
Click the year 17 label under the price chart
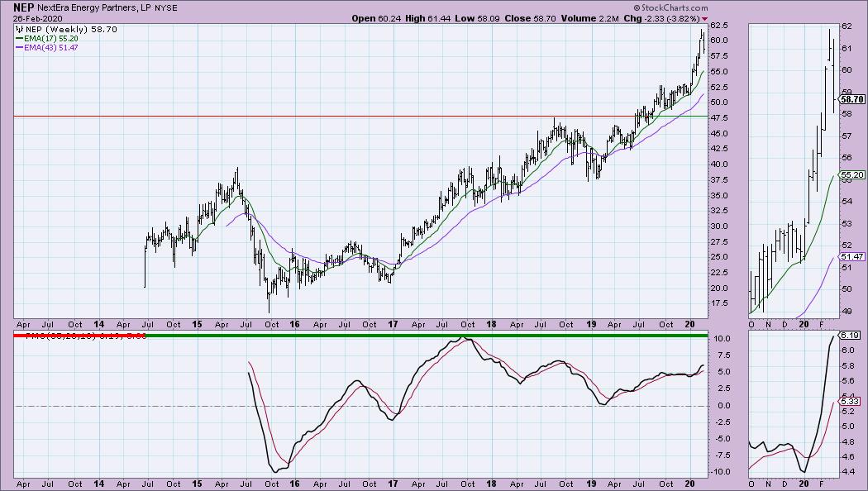pyautogui.click(x=393, y=324)
